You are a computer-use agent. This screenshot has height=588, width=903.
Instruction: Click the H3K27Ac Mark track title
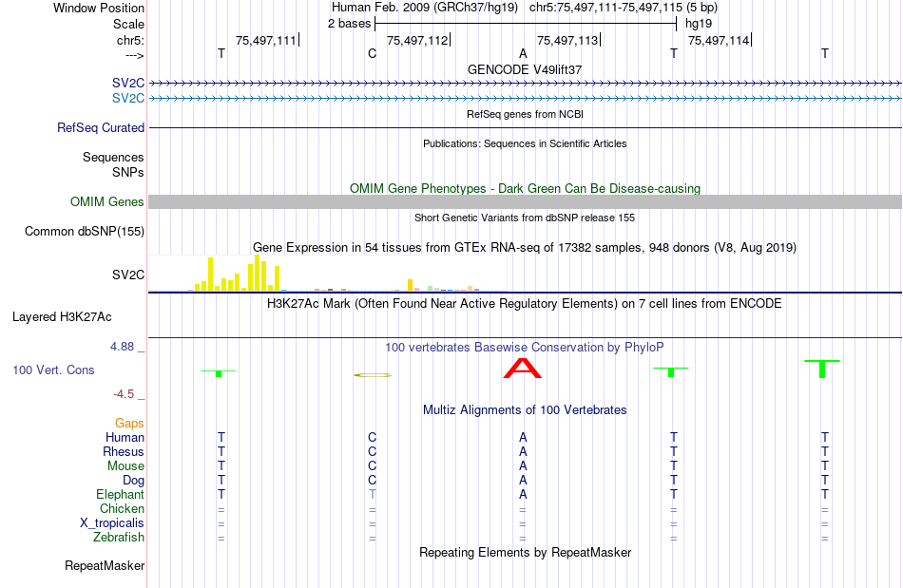(x=525, y=303)
